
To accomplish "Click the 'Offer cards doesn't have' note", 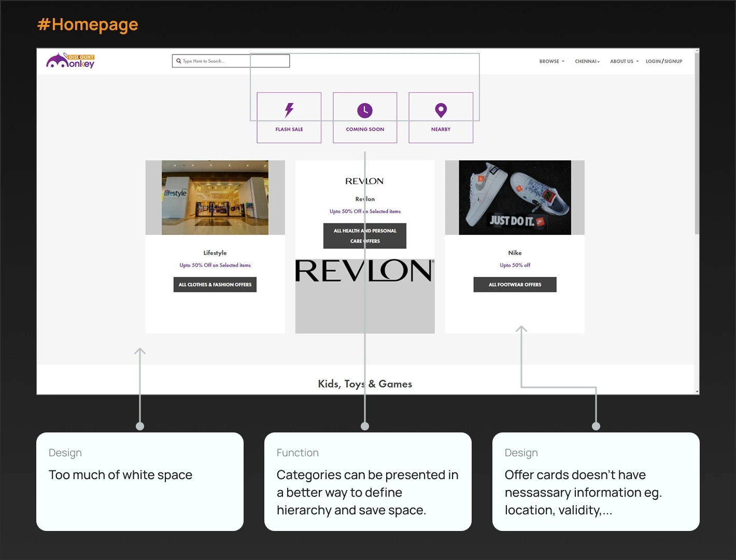I will coord(583,493).
